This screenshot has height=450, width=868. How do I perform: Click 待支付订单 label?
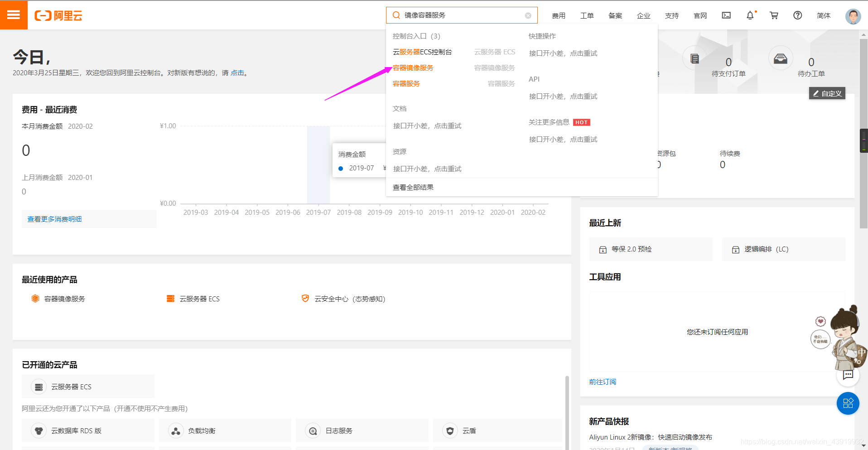[x=728, y=74]
